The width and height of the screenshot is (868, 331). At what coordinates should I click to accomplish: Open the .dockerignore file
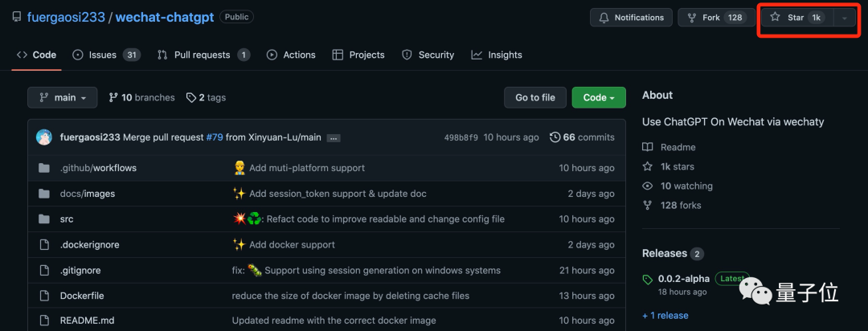pos(90,245)
